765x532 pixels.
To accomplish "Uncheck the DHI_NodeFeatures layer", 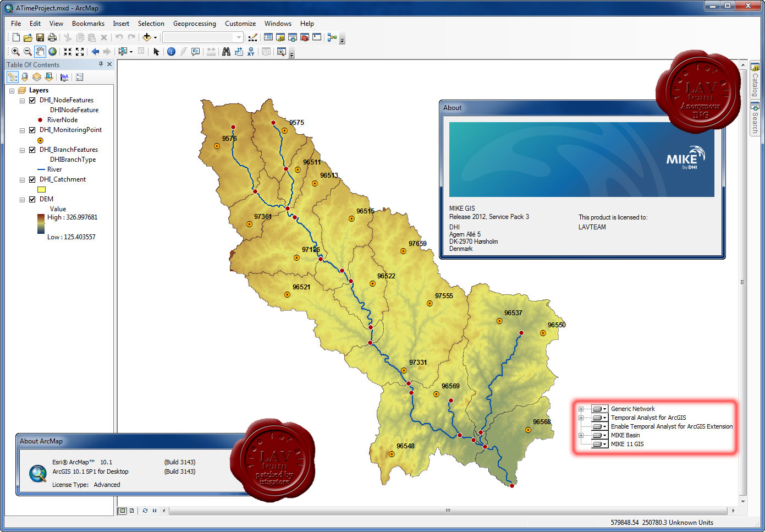I will click(32, 100).
